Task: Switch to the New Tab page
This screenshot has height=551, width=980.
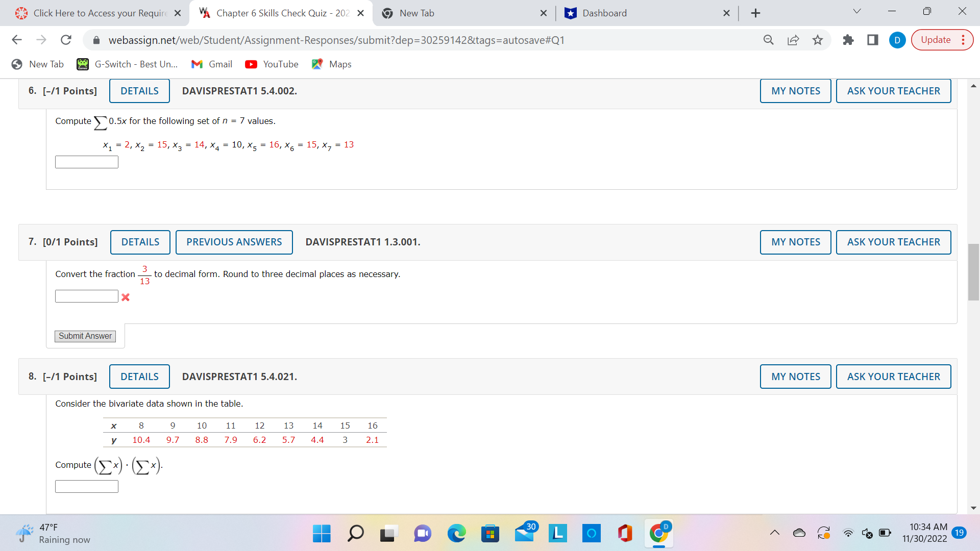Action: tap(419, 13)
